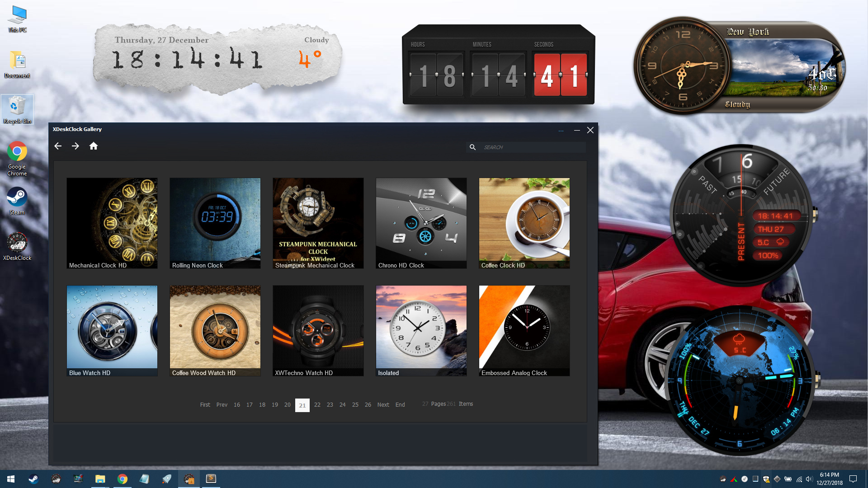Go to the Next page of clocks
868x488 pixels.
(x=383, y=405)
